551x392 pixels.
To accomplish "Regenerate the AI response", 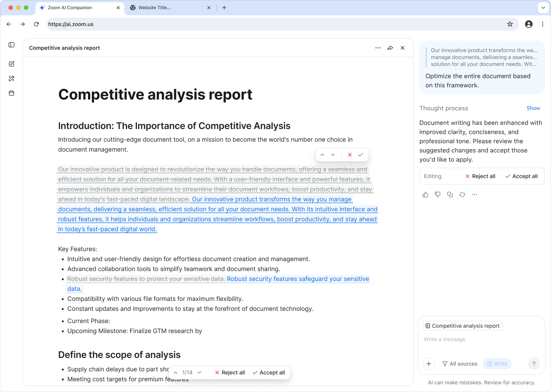I will click(462, 194).
